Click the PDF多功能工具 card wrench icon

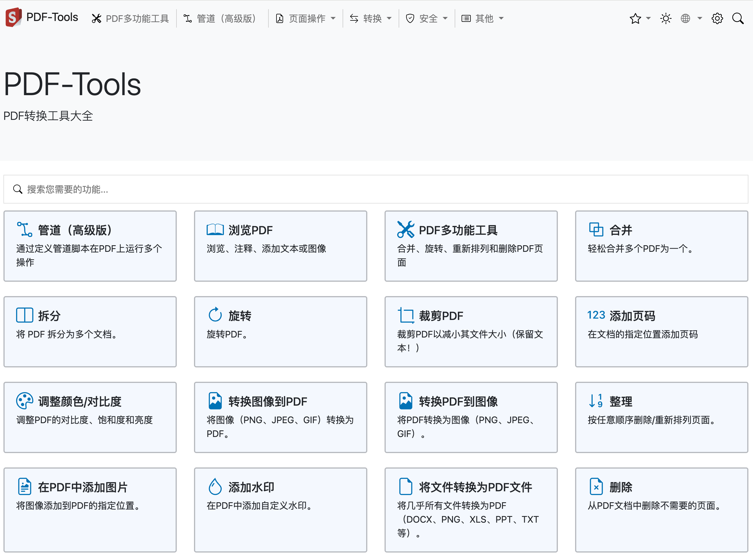[x=406, y=229]
